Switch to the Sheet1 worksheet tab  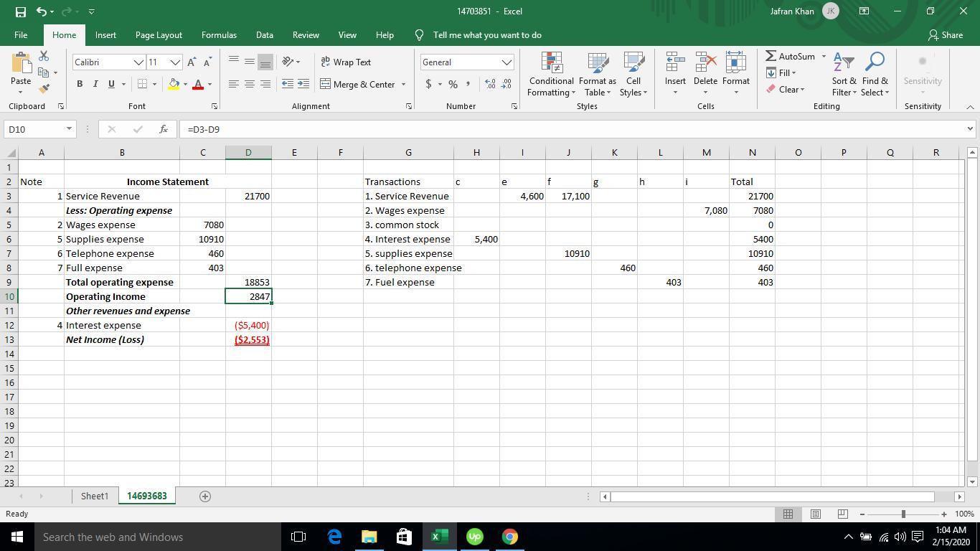(94, 496)
